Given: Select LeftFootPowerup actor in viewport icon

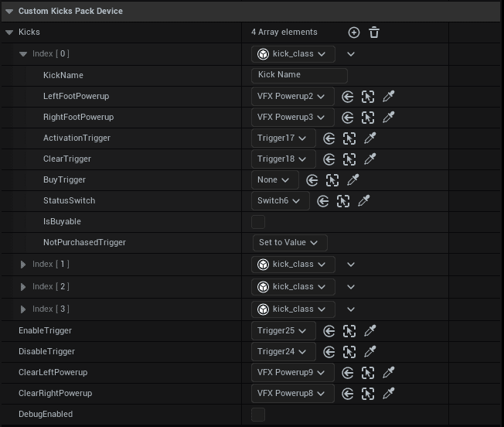Looking at the screenshot, I should click(368, 97).
